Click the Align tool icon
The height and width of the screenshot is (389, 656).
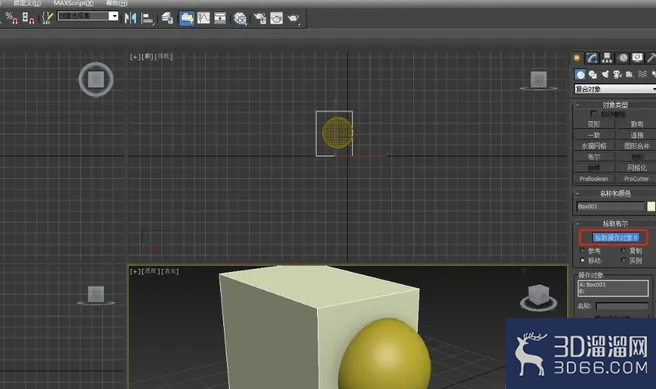[147, 18]
